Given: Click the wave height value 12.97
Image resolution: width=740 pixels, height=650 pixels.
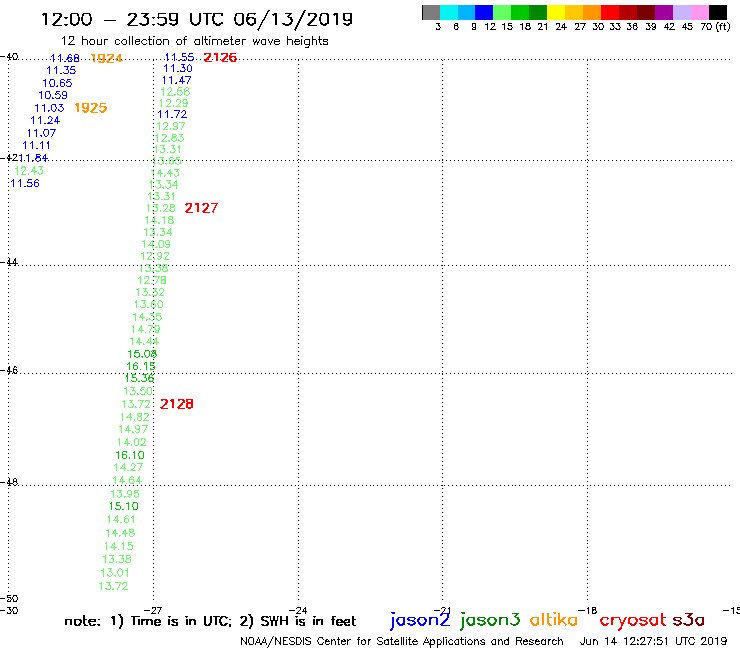Looking at the screenshot, I should point(170,126).
